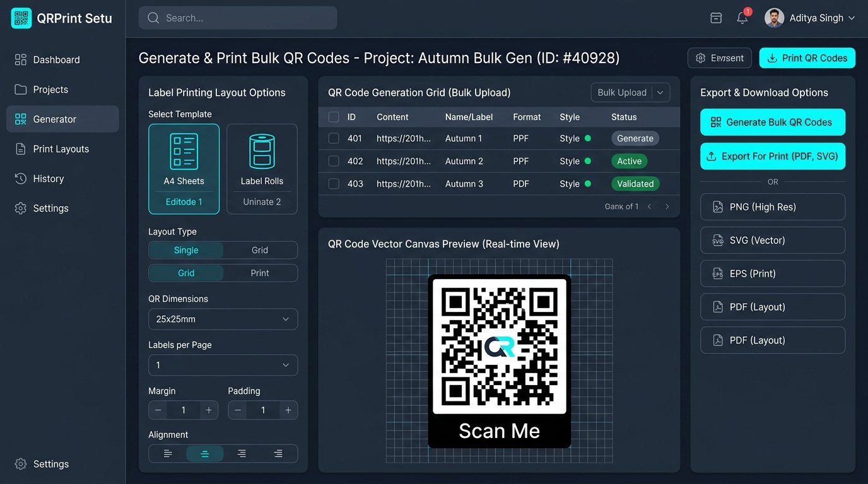Go to Dashboard via its sidebar icon
The width and height of the screenshot is (868, 484).
[x=21, y=60]
